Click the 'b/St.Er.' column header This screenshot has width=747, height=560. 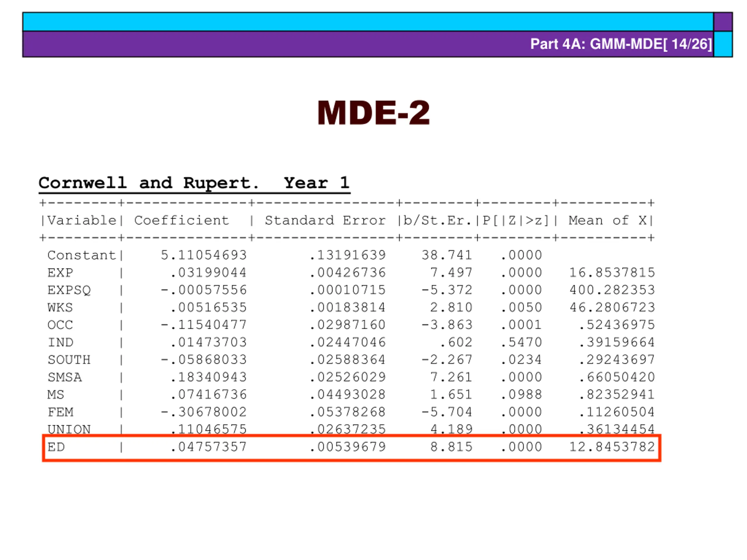click(x=438, y=220)
